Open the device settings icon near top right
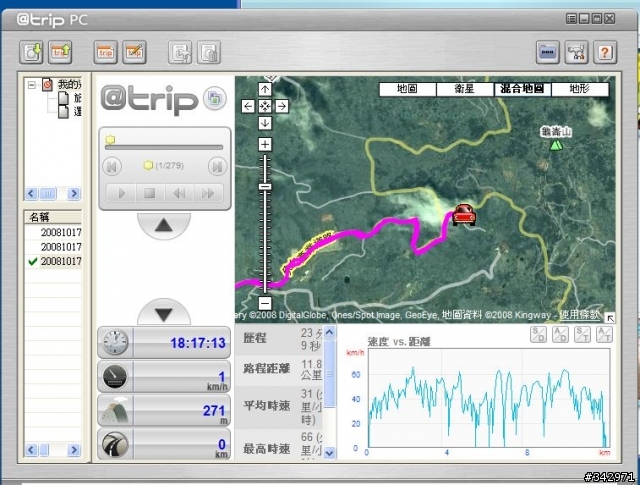Image resolution: width=640 pixels, height=485 pixels. coord(547,52)
